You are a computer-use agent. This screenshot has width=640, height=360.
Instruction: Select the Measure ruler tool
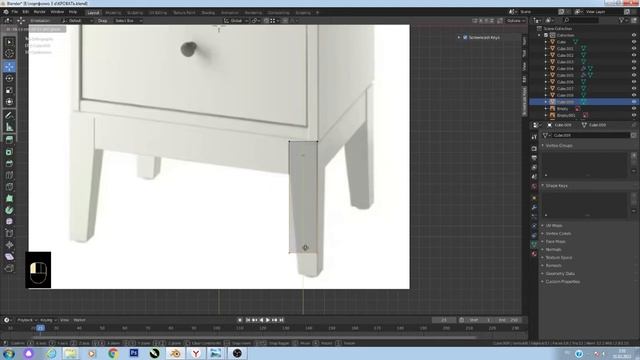click(x=9, y=127)
